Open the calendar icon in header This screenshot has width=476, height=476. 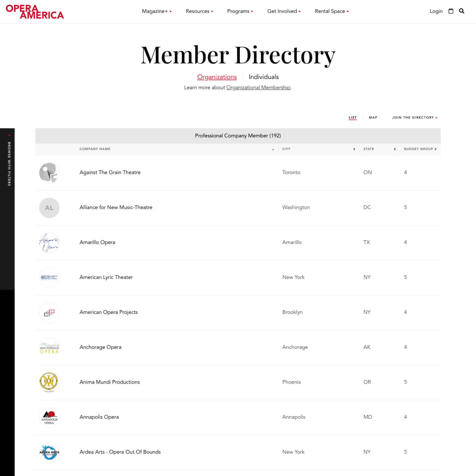[x=451, y=11]
